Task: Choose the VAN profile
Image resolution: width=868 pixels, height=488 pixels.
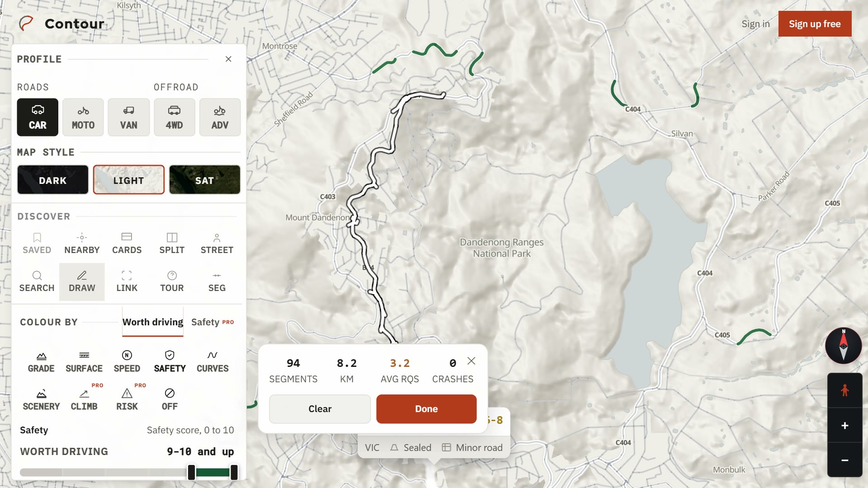Action: 129,117
